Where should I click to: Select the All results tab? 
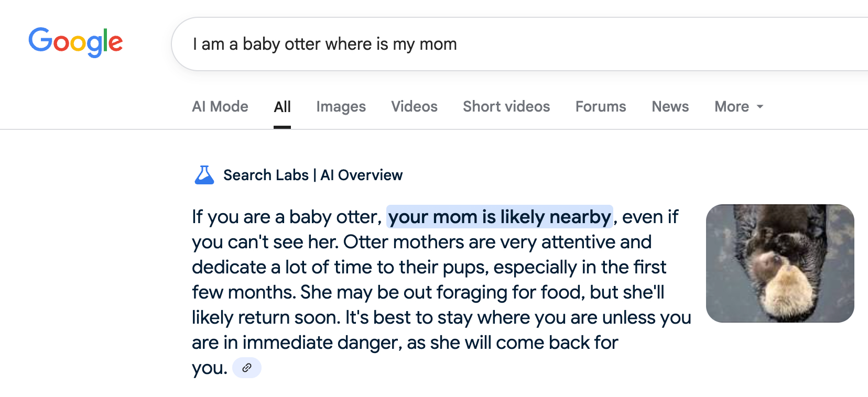click(x=282, y=107)
